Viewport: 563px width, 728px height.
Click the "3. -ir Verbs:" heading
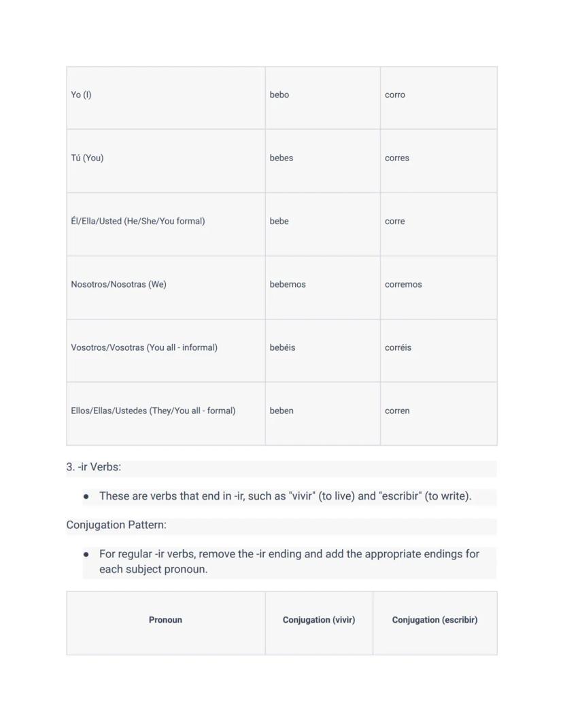[94, 468]
